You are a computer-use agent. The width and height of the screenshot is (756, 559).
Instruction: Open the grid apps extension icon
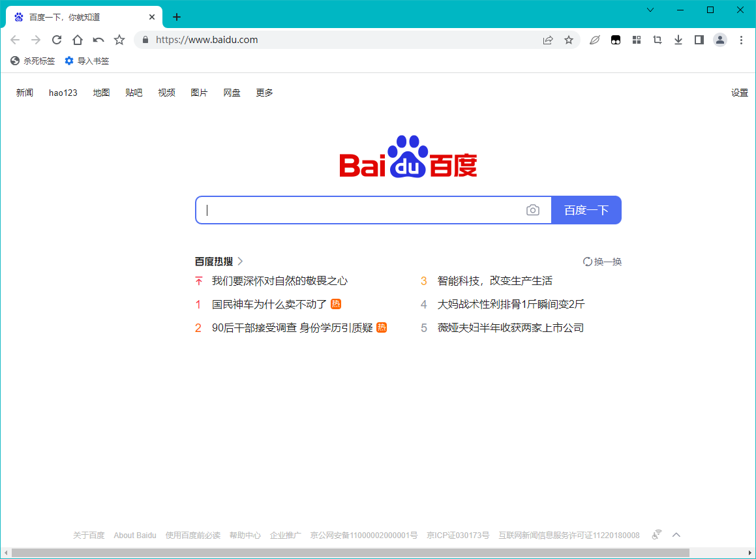pos(637,40)
